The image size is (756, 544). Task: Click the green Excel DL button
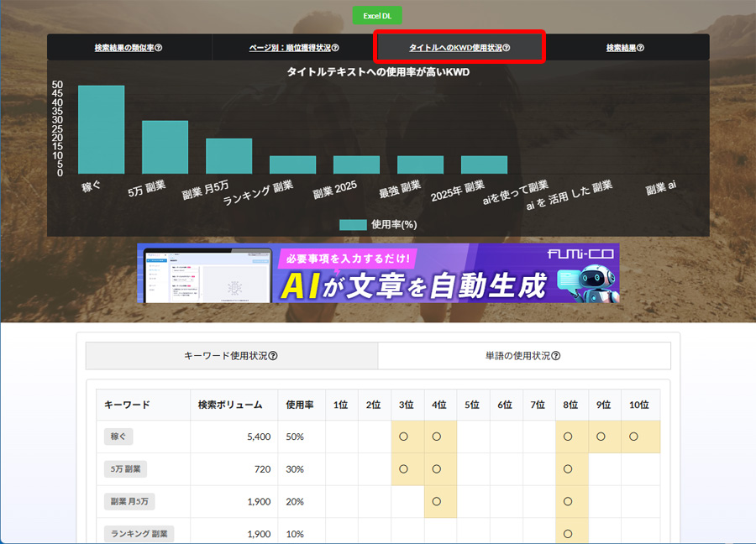[x=377, y=16]
